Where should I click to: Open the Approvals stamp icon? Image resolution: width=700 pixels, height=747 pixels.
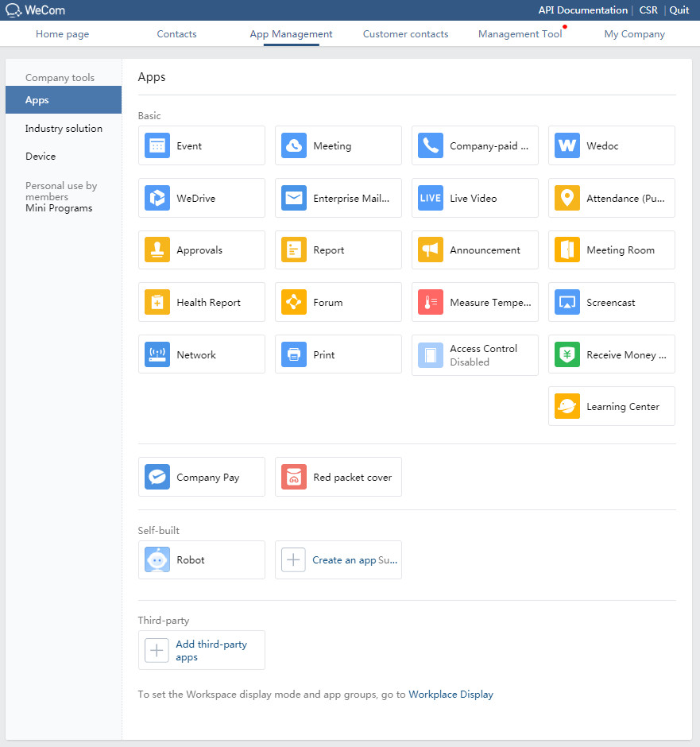click(x=157, y=250)
